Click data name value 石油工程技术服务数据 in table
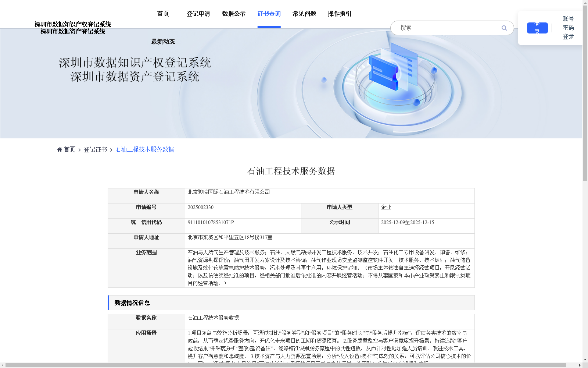This screenshot has width=588, height=368. [x=213, y=318]
